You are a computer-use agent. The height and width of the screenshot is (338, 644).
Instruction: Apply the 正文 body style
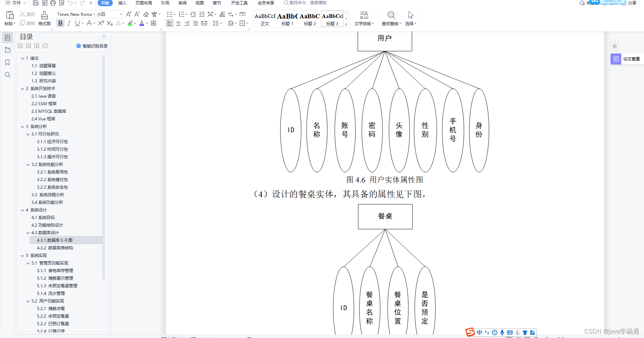point(265,19)
